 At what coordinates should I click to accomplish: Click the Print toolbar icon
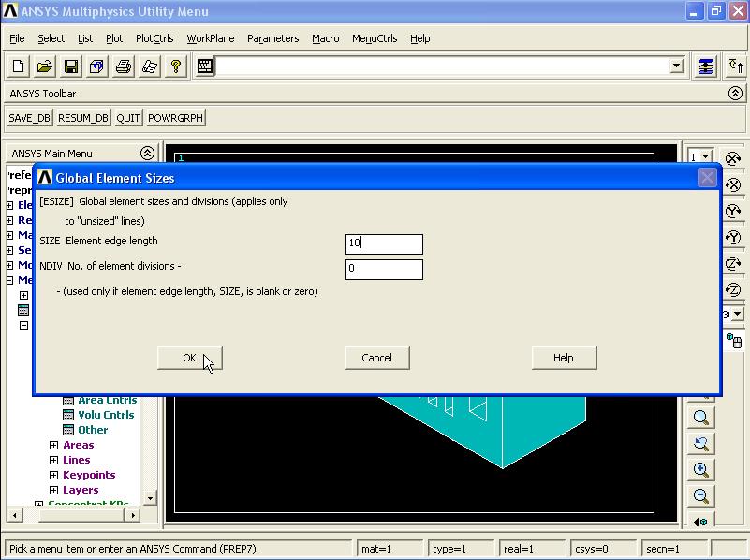click(123, 66)
